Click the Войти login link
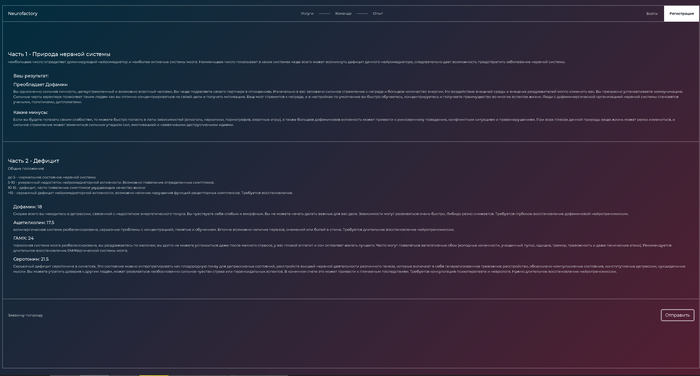Screen dimensions: 700x376 click(652, 13)
